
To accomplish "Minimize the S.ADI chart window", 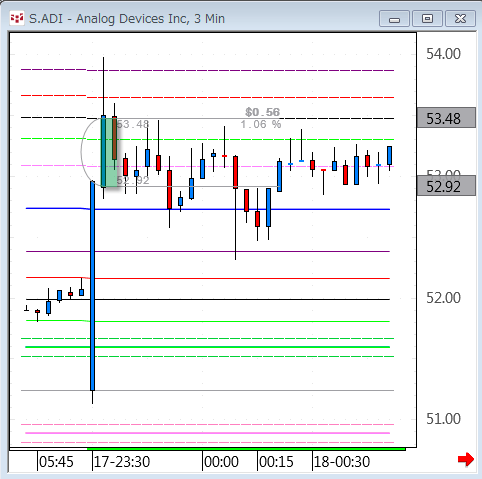I will tap(394, 19).
